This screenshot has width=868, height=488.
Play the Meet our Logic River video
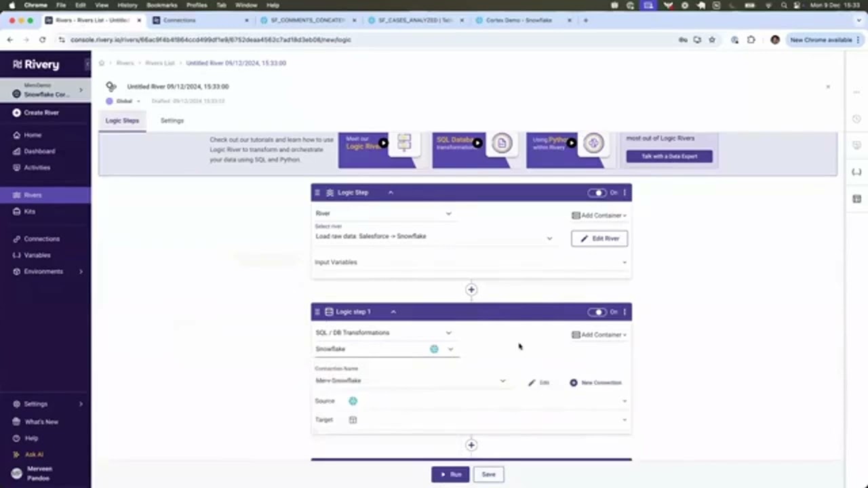(x=383, y=143)
